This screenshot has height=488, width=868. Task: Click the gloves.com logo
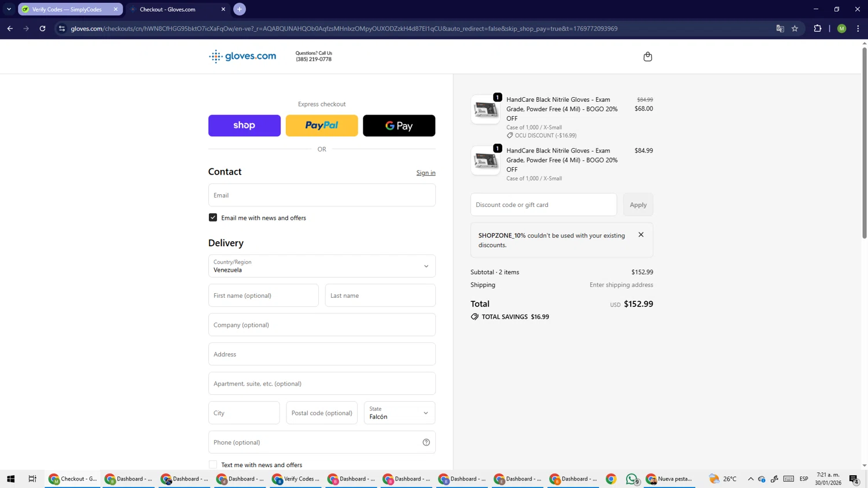pos(242,56)
